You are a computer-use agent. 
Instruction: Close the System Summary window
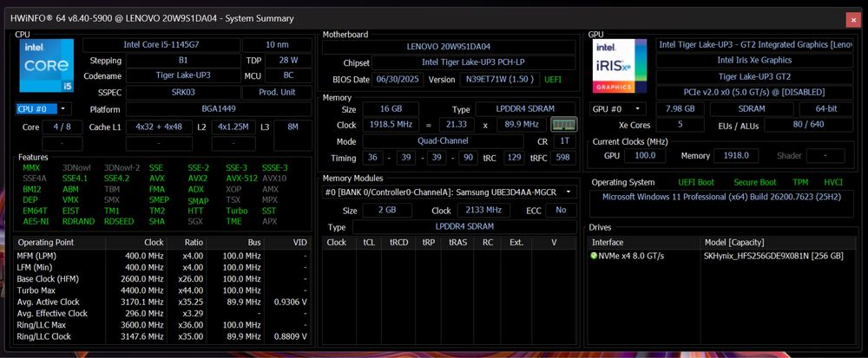pyautogui.click(x=852, y=19)
